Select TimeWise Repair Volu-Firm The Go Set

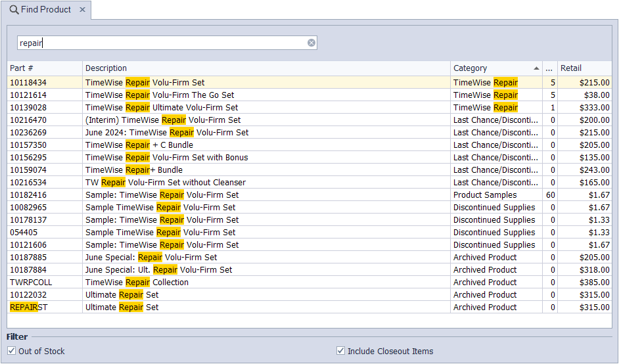click(160, 95)
